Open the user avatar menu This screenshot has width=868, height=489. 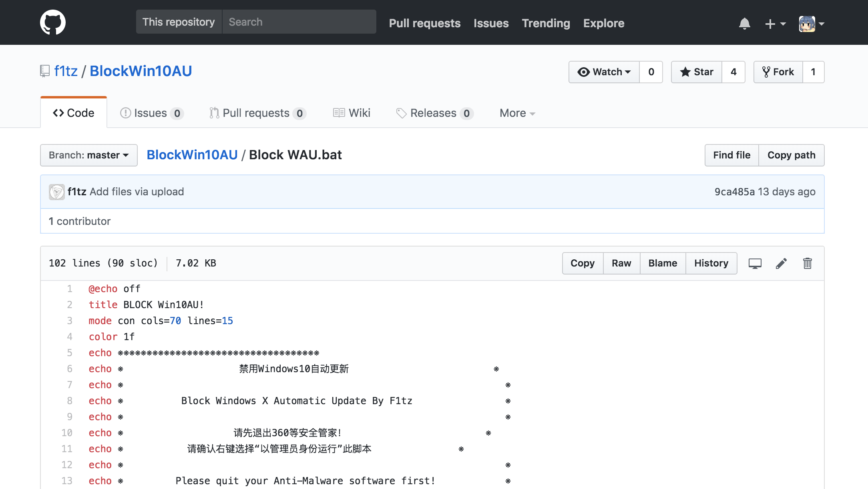[x=812, y=24]
